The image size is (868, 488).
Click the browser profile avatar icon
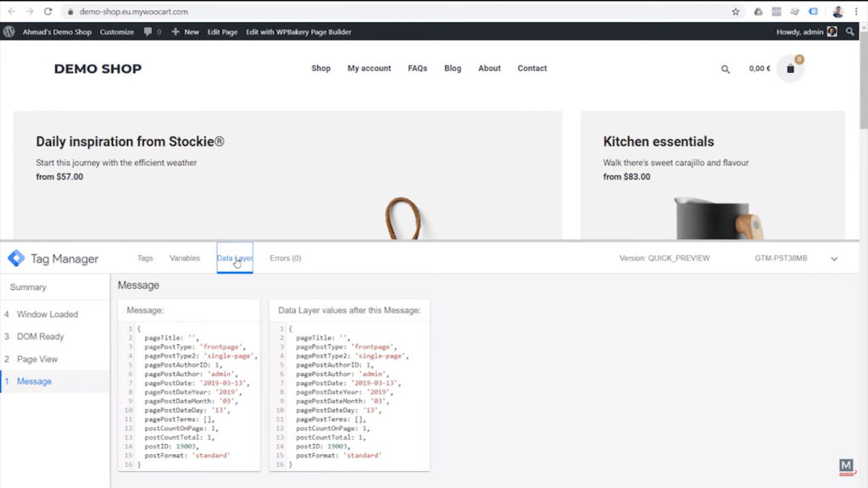point(837,12)
